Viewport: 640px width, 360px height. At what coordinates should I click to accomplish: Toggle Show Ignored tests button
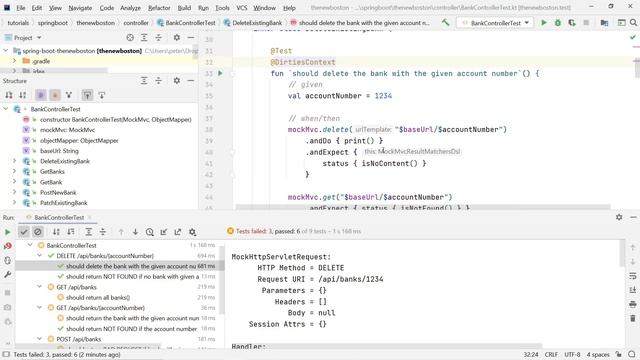(x=38, y=232)
